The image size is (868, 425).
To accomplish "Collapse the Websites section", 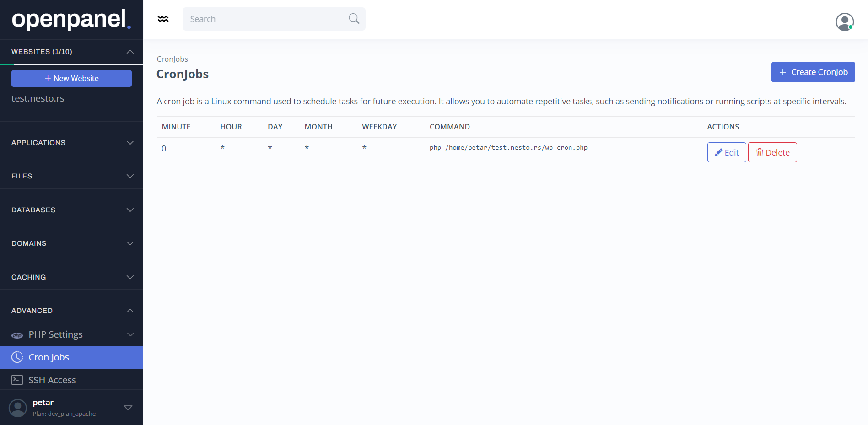I will [130, 52].
